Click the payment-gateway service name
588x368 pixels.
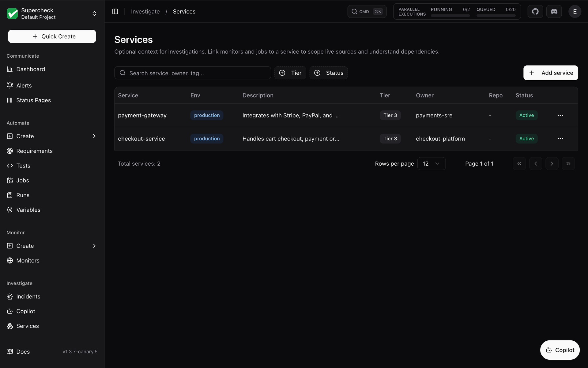tap(142, 115)
